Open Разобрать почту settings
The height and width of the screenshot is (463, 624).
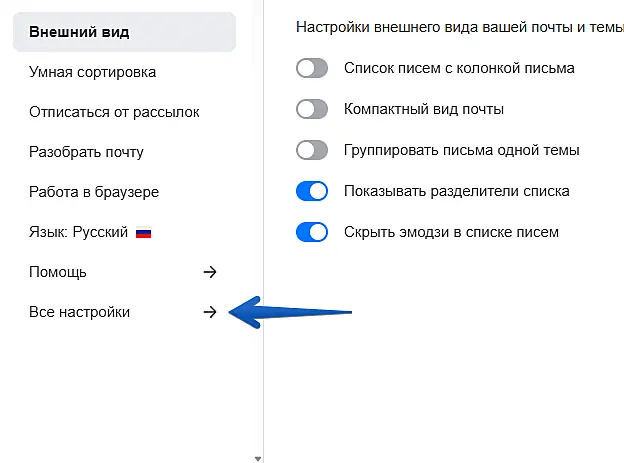point(87,152)
